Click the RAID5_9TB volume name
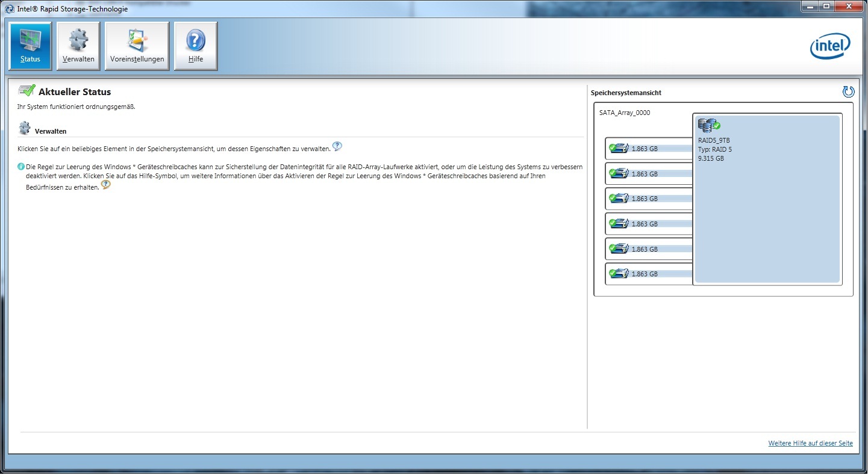This screenshot has width=868, height=475. coord(714,140)
